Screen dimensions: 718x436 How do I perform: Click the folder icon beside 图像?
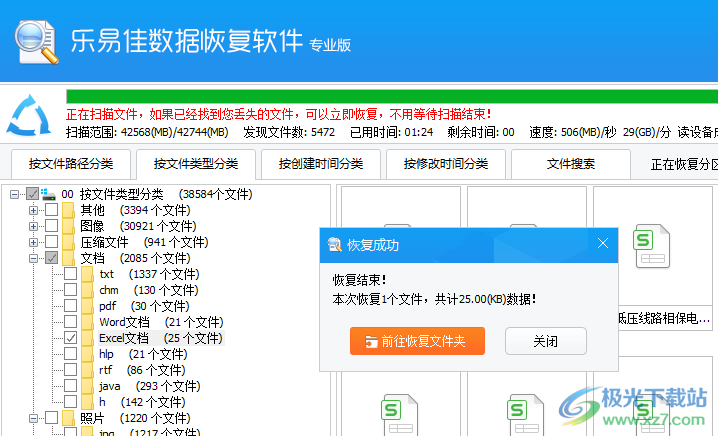tap(68, 226)
